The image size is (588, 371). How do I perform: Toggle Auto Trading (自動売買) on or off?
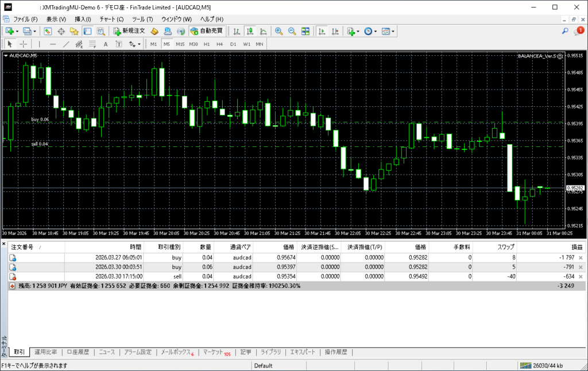coord(206,31)
